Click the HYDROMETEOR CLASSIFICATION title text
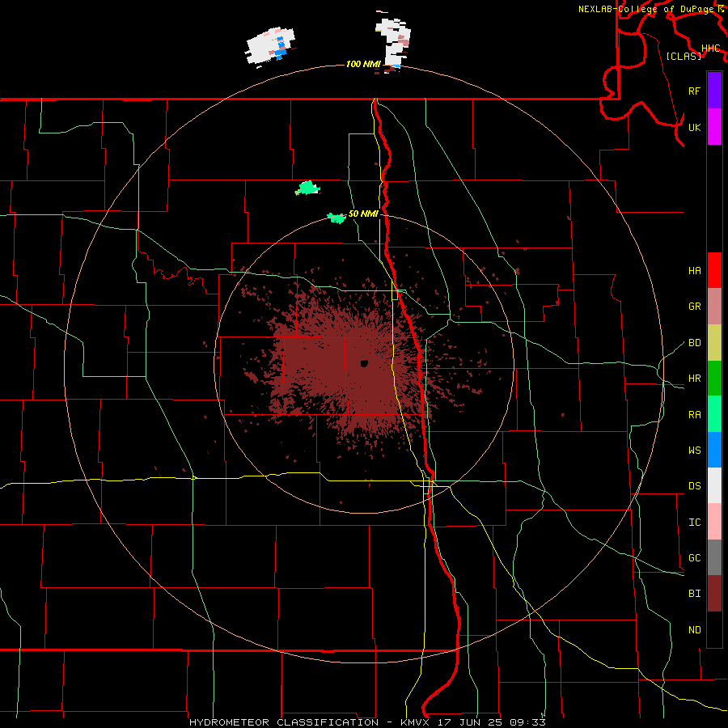The height and width of the screenshot is (728, 728). [x=284, y=722]
